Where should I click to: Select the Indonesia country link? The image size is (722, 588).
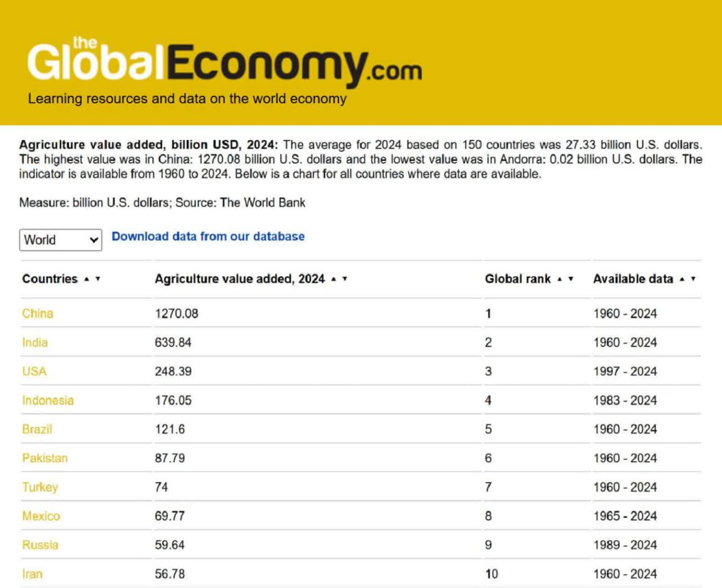click(48, 400)
